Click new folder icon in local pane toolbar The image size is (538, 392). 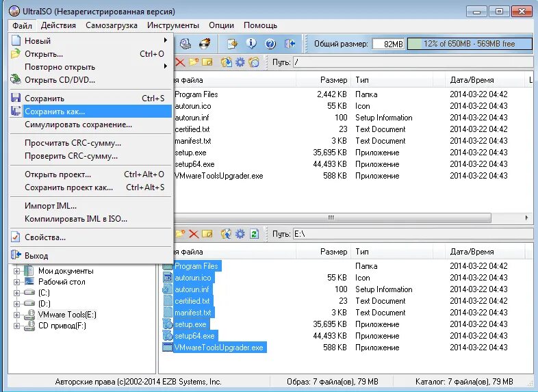click(x=181, y=234)
